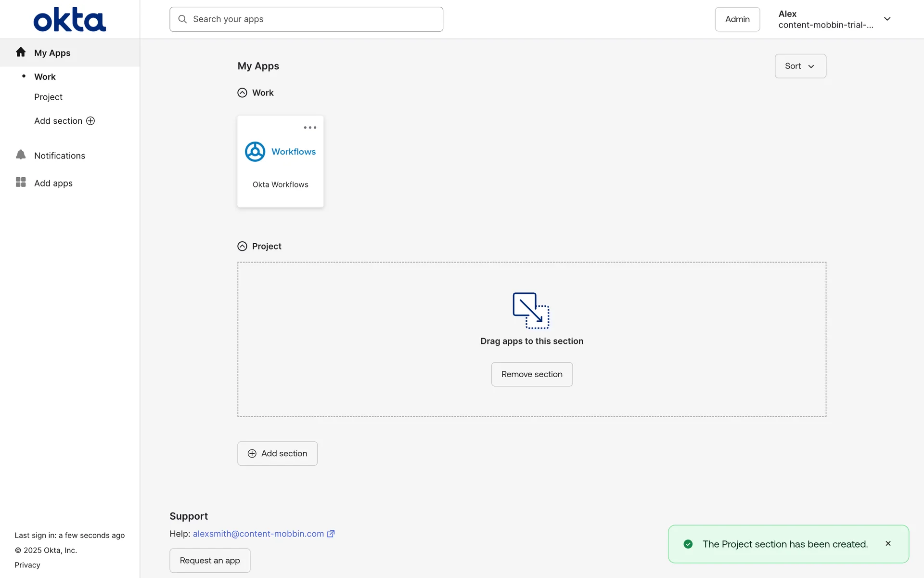Image resolution: width=924 pixels, height=578 pixels.
Task: Click the Admin button
Action: coord(737,19)
